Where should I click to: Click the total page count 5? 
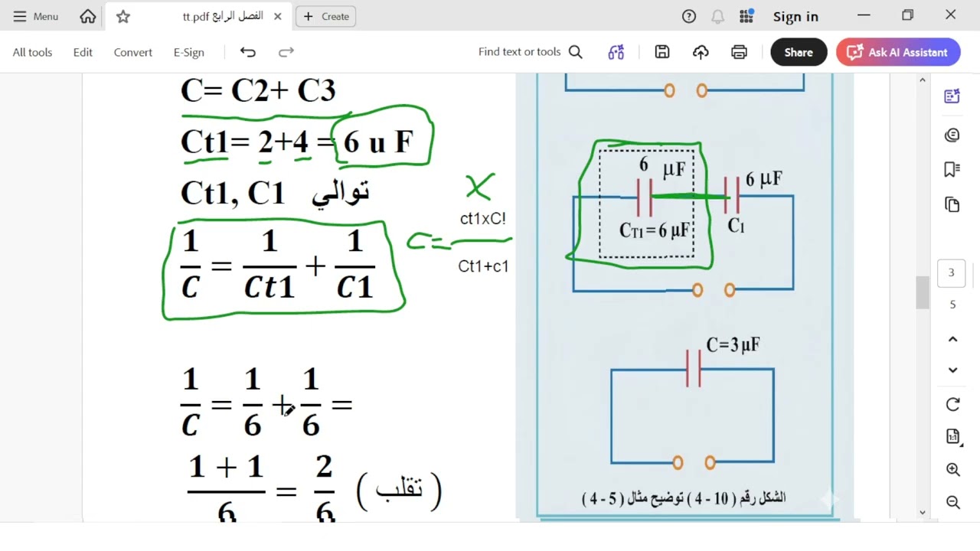pos(952,305)
